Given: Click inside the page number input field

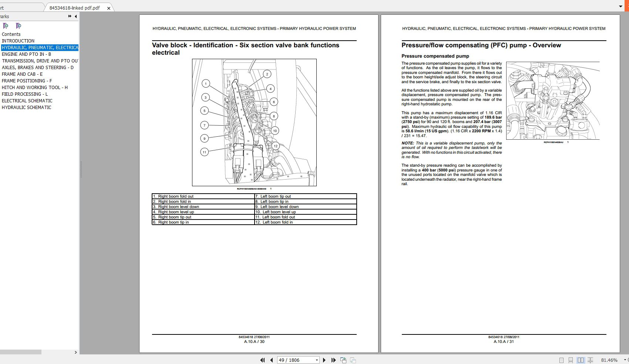Looking at the screenshot, I should click(292, 360).
